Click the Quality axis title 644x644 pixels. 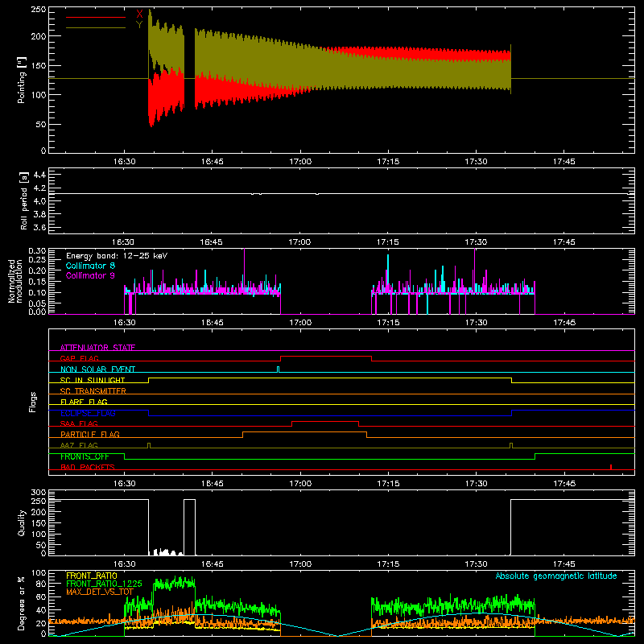[22, 522]
